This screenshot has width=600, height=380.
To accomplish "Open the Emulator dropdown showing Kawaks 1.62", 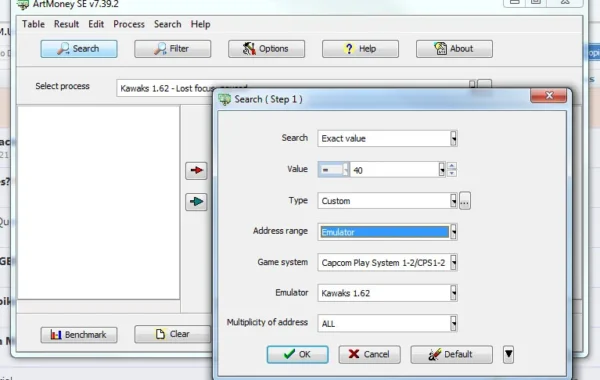I will tap(453, 293).
